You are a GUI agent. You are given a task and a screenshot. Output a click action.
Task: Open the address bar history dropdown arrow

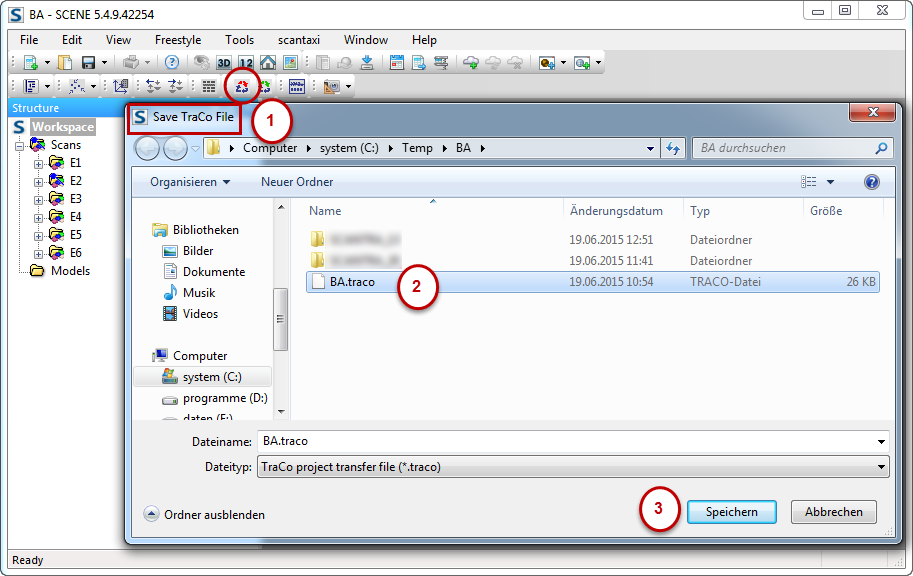pos(650,149)
